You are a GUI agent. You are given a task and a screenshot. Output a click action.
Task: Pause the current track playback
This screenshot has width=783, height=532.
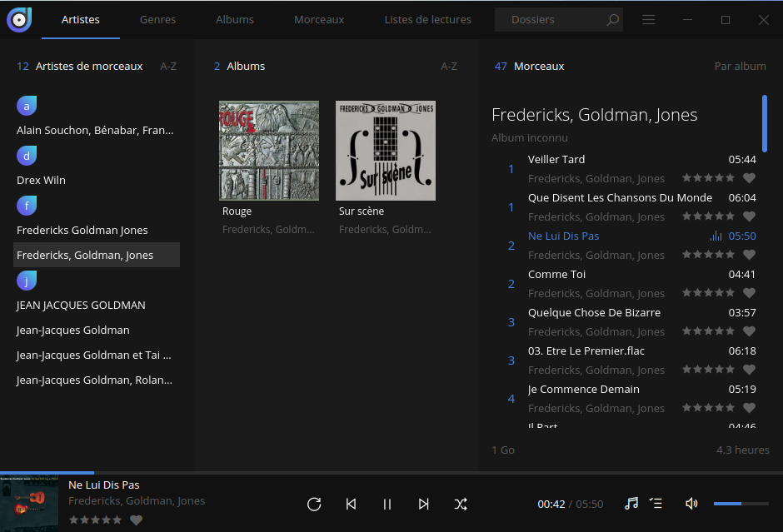click(x=387, y=504)
